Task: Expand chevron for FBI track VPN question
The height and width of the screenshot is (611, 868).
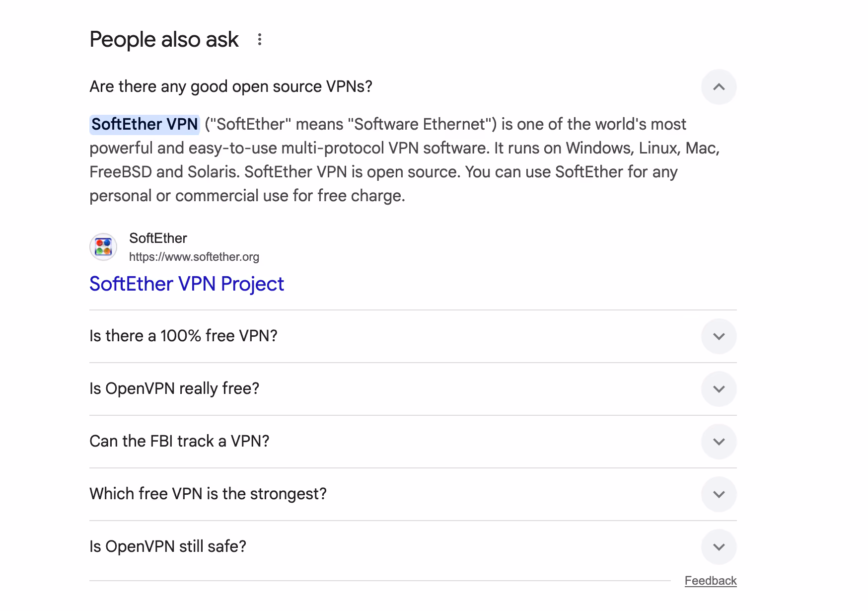Action: point(719,442)
